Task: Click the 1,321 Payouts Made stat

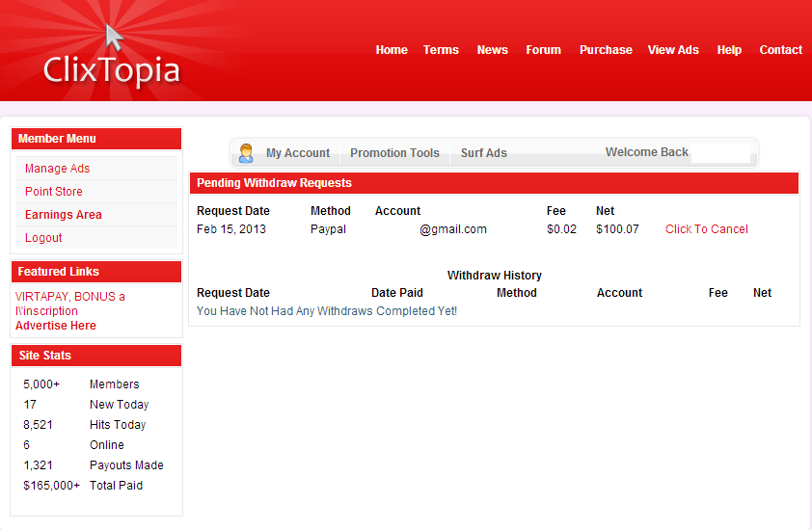Action: point(94,465)
